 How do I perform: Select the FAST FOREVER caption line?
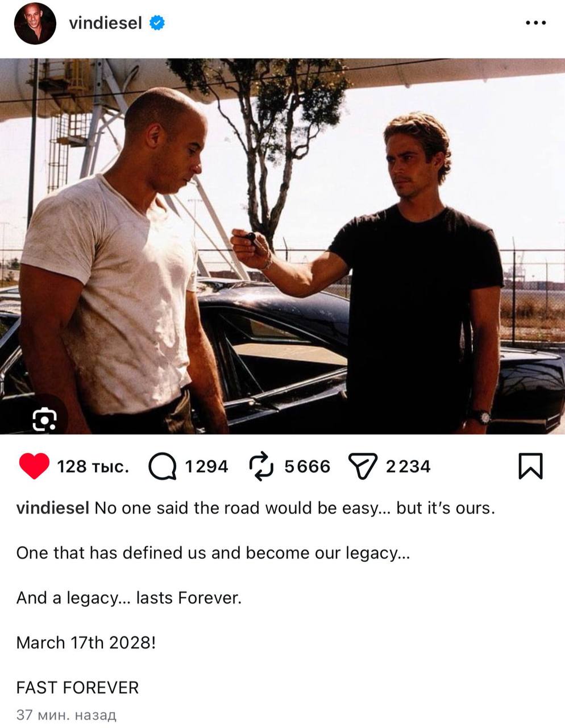[77, 688]
